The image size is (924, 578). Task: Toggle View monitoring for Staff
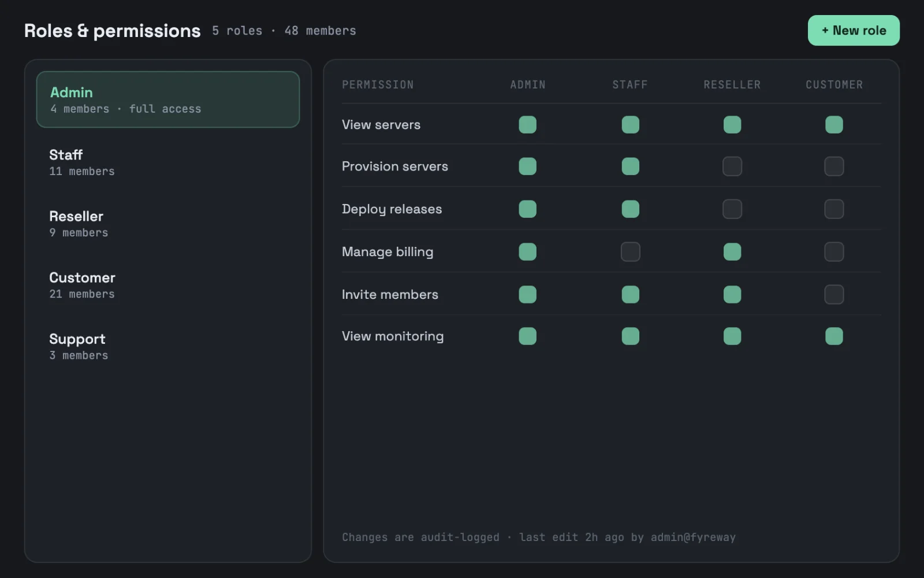(x=630, y=336)
